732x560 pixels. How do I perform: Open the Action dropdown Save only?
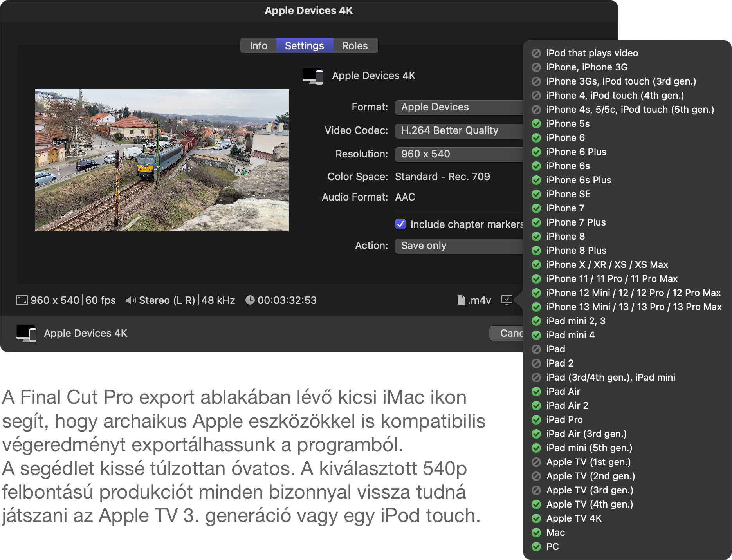click(459, 246)
